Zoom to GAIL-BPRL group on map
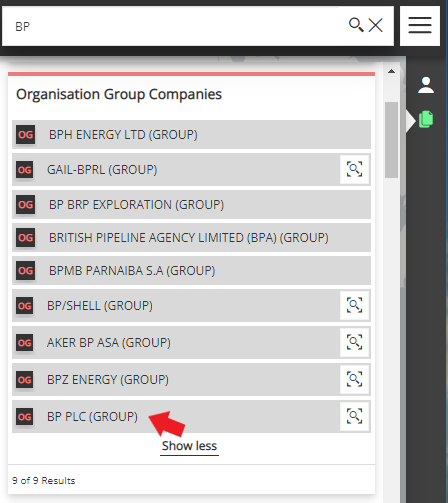Viewport: 448px width, 503px height. click(x=354, y=169)
